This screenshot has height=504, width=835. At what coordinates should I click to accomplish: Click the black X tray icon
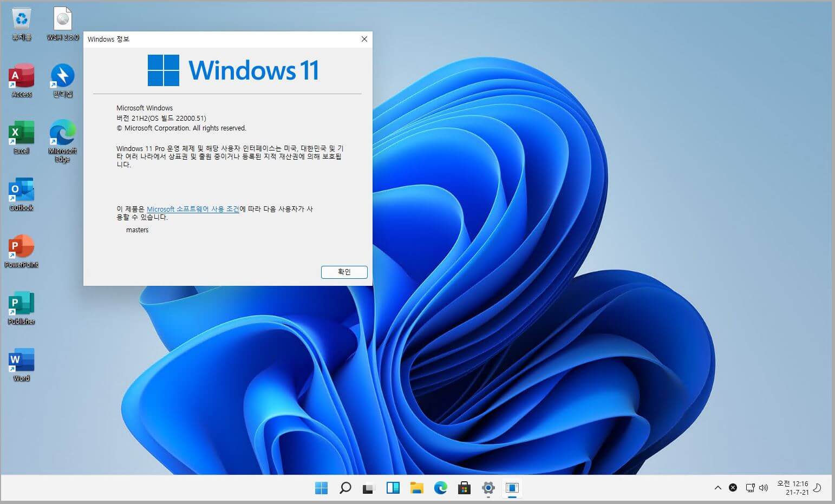pos(733,488)
